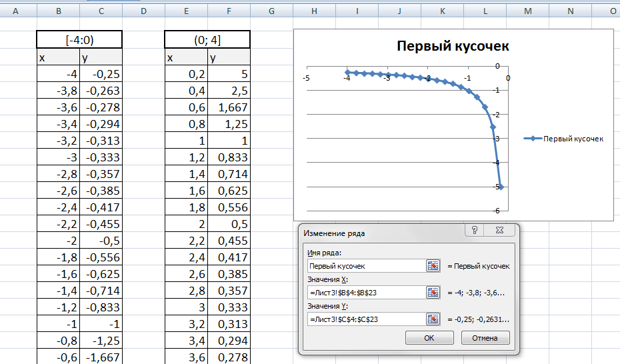Image resolution: width=620 pixels, height=364 pixels.
Task: Click the blue legend marker in chart
Action: point(533,139)
